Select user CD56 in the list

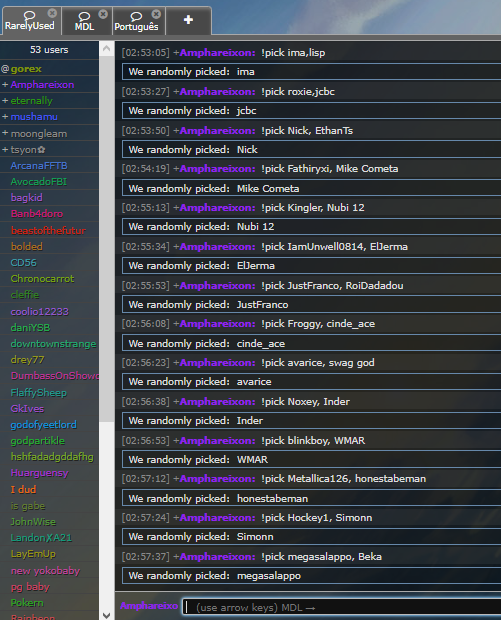pos(23,263)
